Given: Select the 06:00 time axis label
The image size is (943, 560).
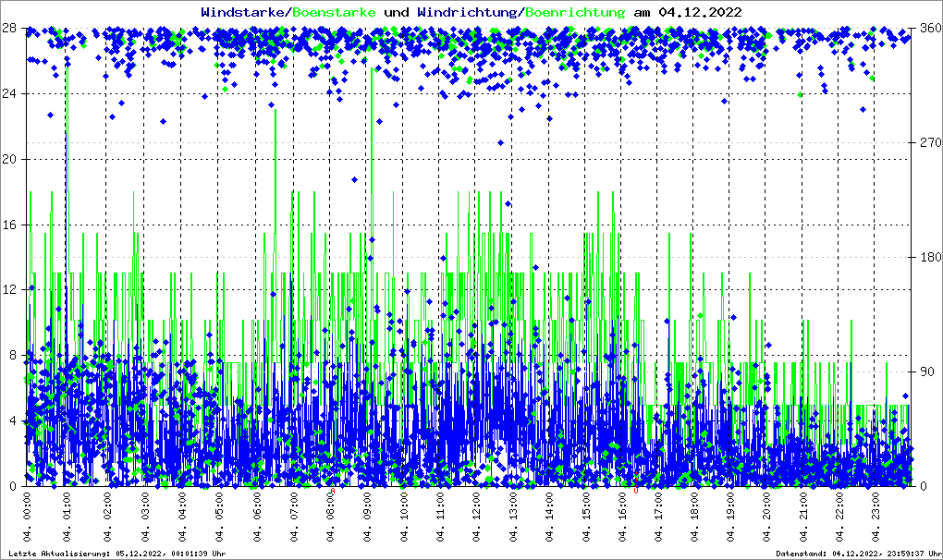Looking at the screenshot, I should coord(257,517).
